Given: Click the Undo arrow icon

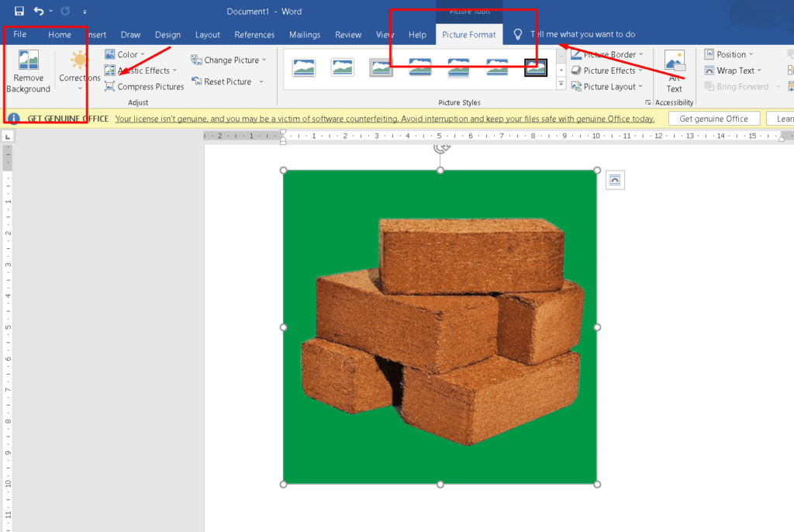Looking at the screenshot, I should (39, 12).
